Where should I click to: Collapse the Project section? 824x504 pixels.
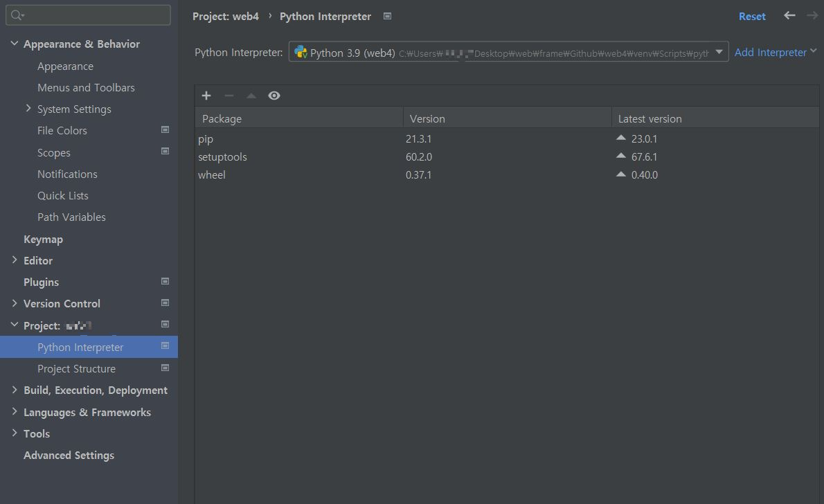pyautogui.click(x=14, y=325)
